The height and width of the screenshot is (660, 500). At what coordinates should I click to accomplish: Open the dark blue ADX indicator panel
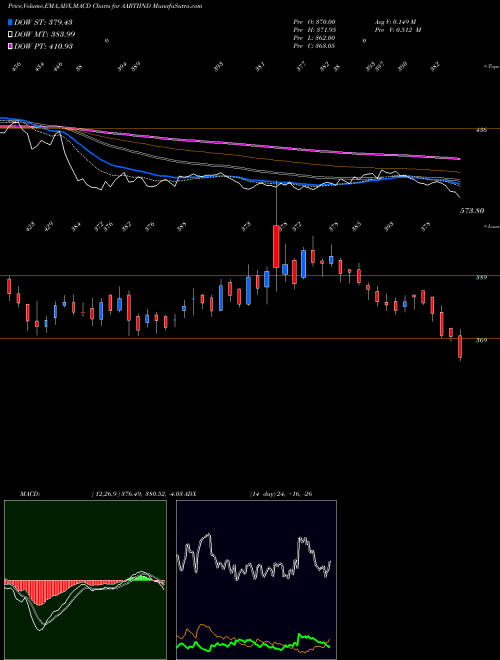(256, 580)
